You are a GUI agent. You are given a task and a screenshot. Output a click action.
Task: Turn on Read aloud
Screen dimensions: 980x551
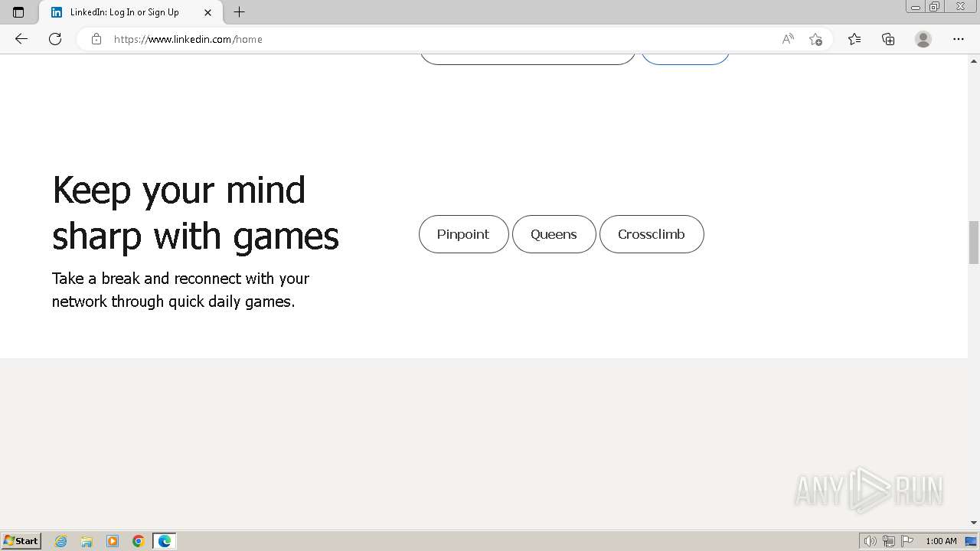click(788, 39)
